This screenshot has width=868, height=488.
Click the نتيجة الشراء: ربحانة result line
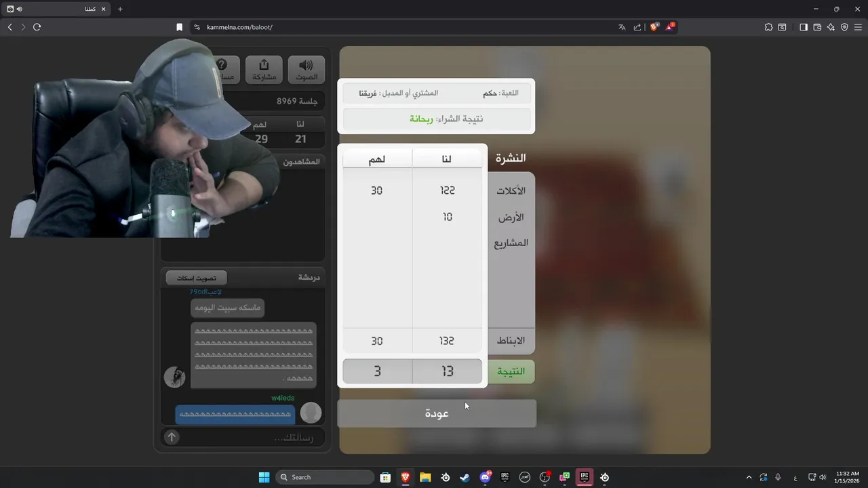[437, 119]
